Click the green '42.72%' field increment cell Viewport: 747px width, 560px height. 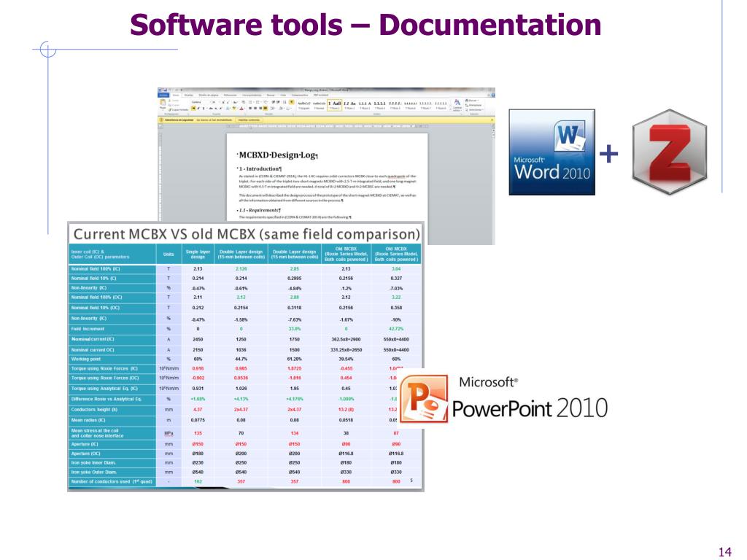[396, 329]
